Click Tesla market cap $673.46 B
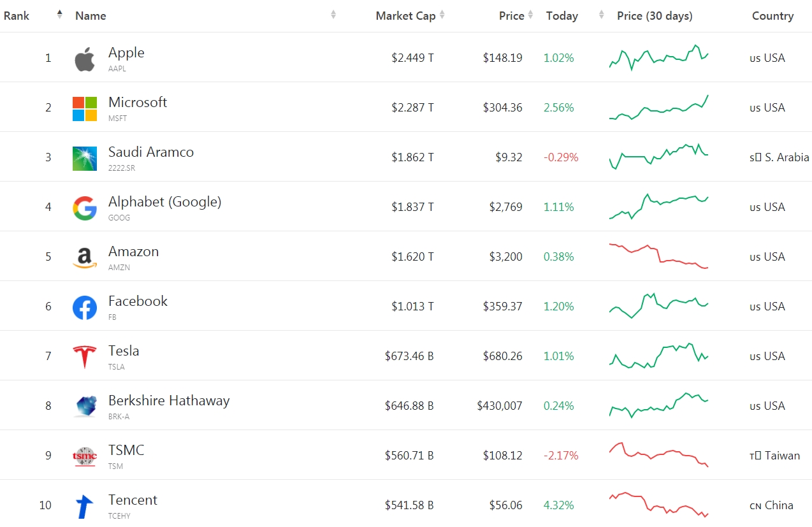The image size is (812, 527). pos(409,356)
